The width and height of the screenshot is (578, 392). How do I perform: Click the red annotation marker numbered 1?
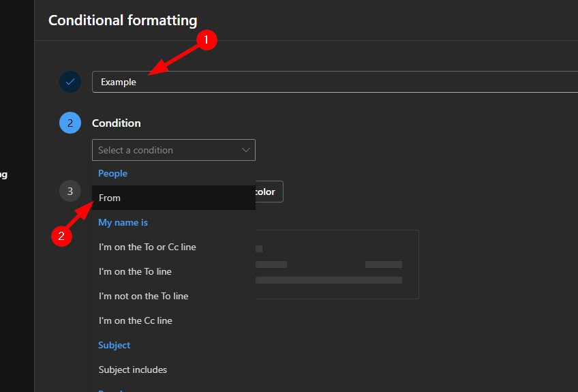[x=207, y=40]
